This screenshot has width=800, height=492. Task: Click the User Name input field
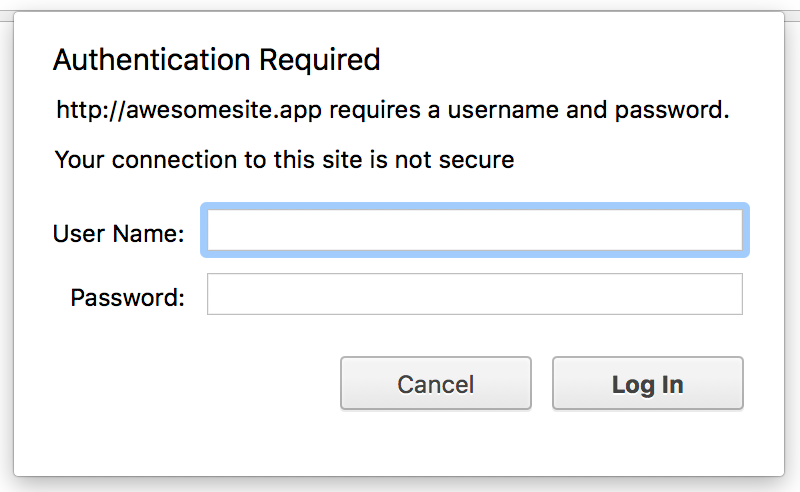(x=475, y=231)
